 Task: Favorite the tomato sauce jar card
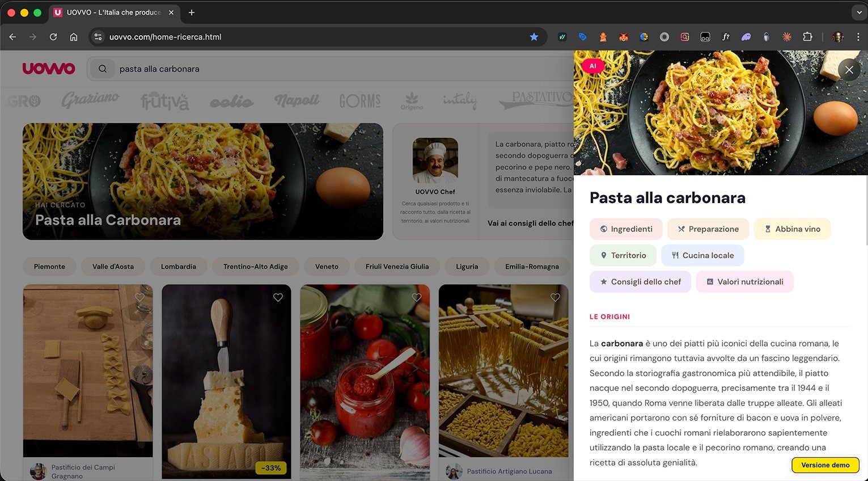417,297
